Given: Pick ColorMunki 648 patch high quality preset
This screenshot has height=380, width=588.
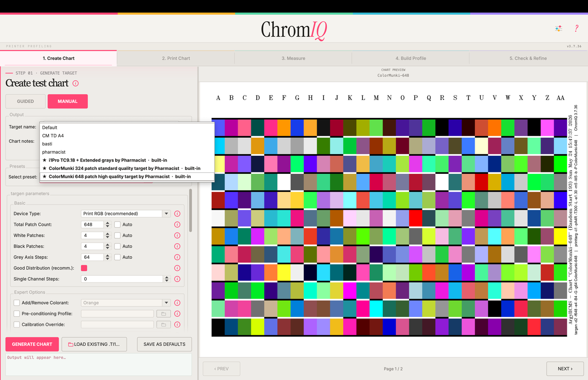Looking at the screenshot, I should pyautogui.click(x=127, y=176).
